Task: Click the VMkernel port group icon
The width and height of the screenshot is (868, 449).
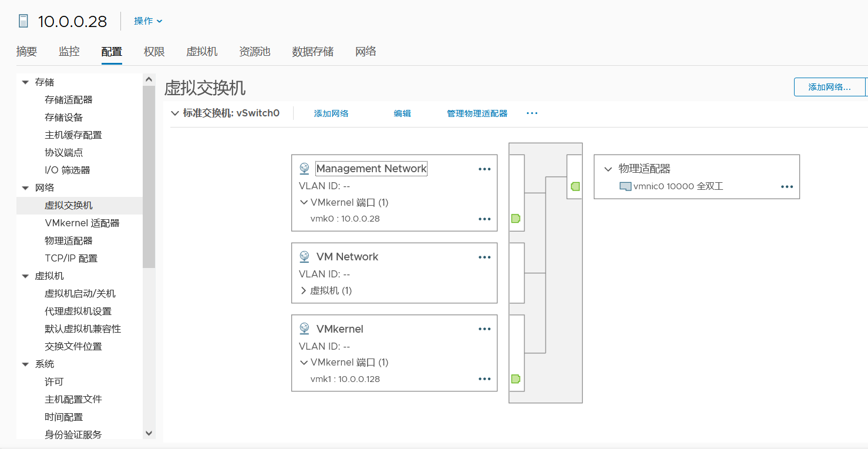Action: 304,329
